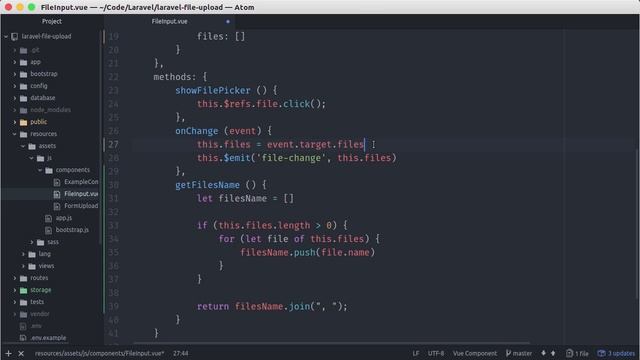Expand the lang folder chevron
Screen dimensions: 640x360
[x=23, y=254]
